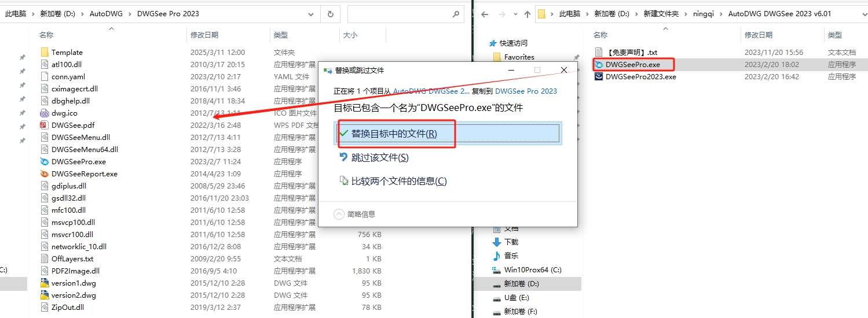The height and width of the screenshot is (318, 868).
Task: Select the OffLayers.txt file icon
Action: 45,258
